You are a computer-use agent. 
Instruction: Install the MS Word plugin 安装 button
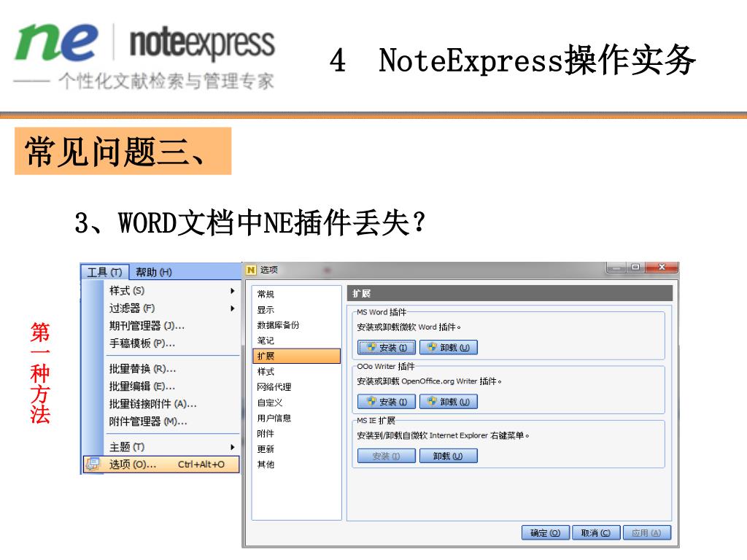(x=387, y=348)
